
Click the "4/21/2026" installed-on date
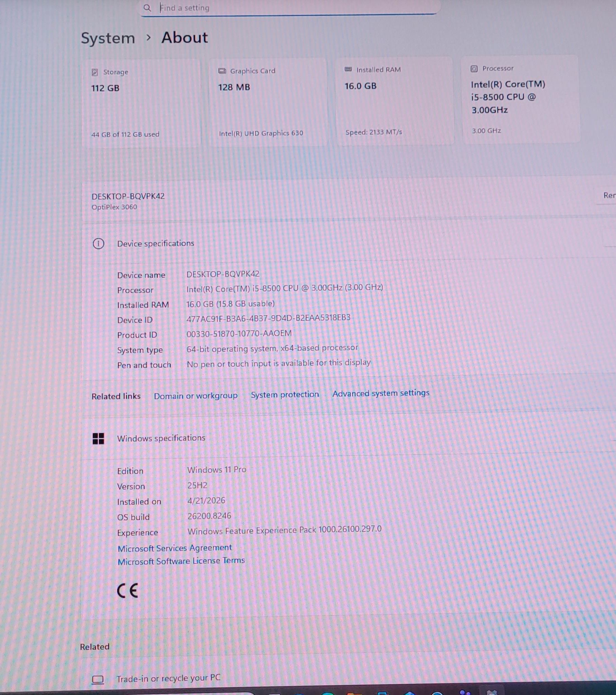pos(206,501)
